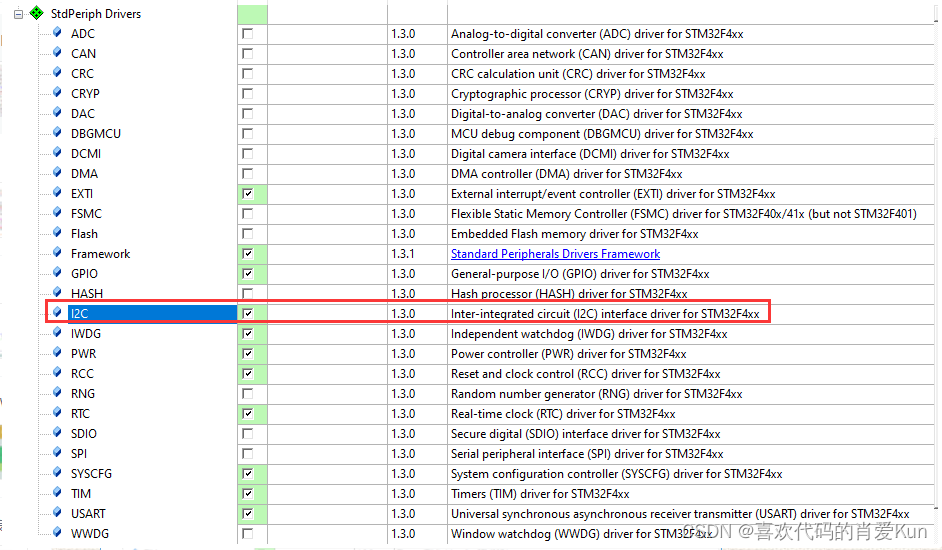
Task: Click the blue diamond icon beside IWDG
Action: (57, 332)
